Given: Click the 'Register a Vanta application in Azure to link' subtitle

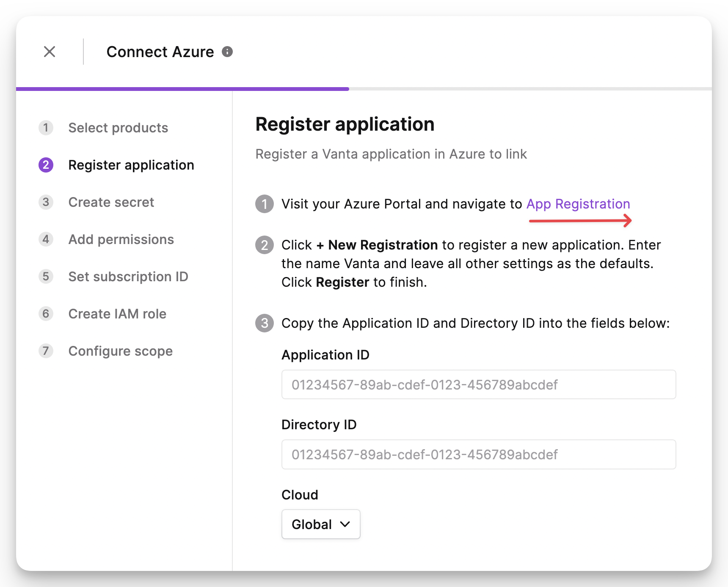Looking at the screenshot, I should click(x=391, y=154).
